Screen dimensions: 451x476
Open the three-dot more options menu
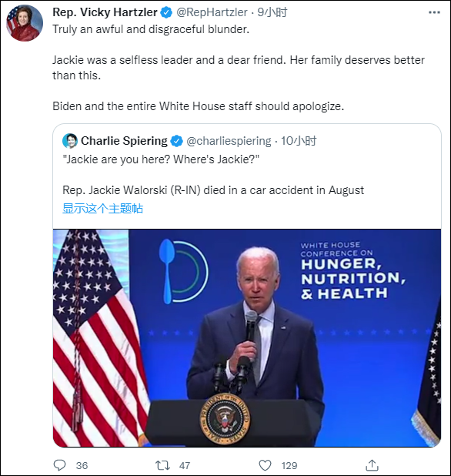click(x=434, y=12)
